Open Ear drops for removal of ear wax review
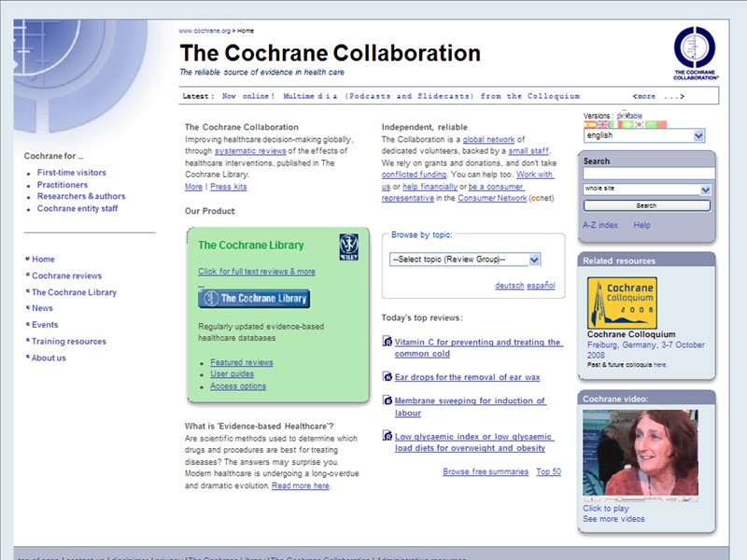The height and width of the screenshot is (560, 747). 468,377
